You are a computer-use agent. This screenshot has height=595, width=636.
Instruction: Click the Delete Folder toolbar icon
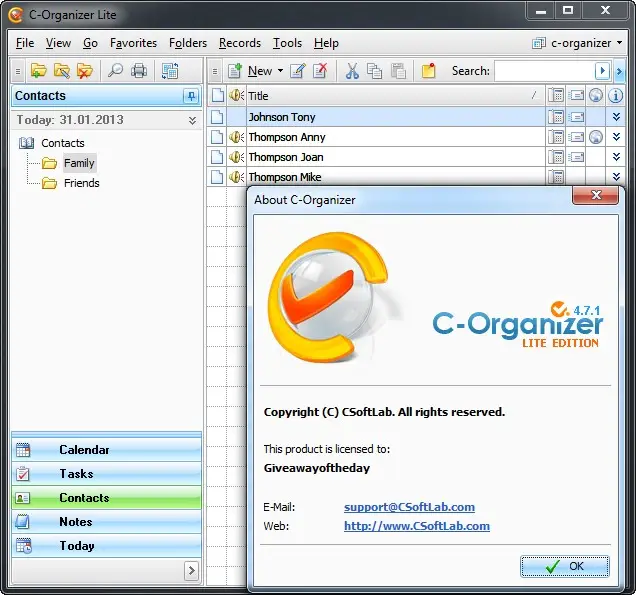(85, 71)
